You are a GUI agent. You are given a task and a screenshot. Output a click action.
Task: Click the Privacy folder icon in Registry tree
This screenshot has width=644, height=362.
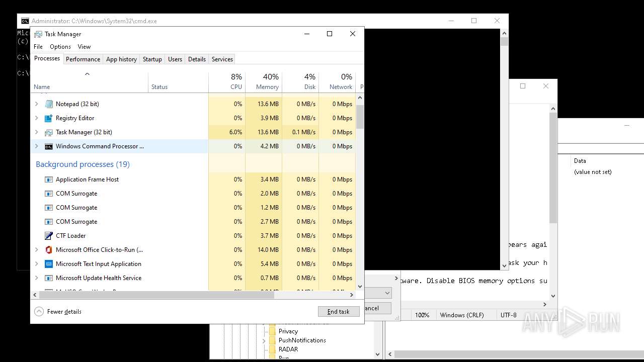click(272, 331)
